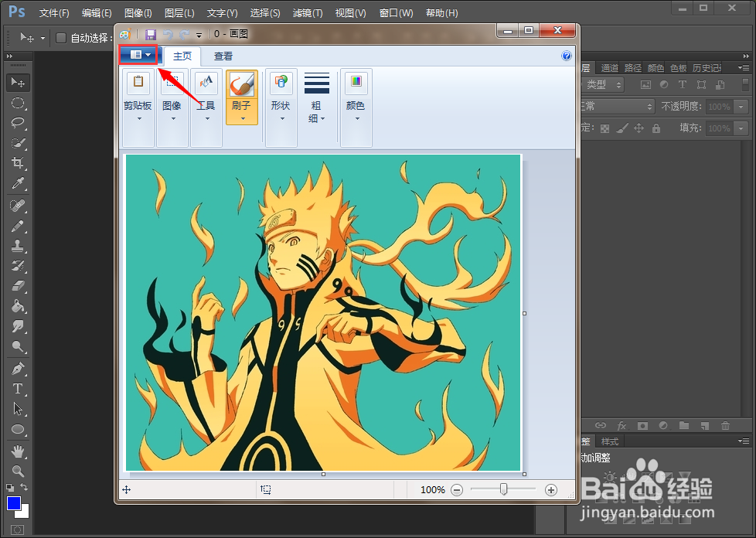Select the Lasso tool
The image size is (756, 538).
coord(18,122)
